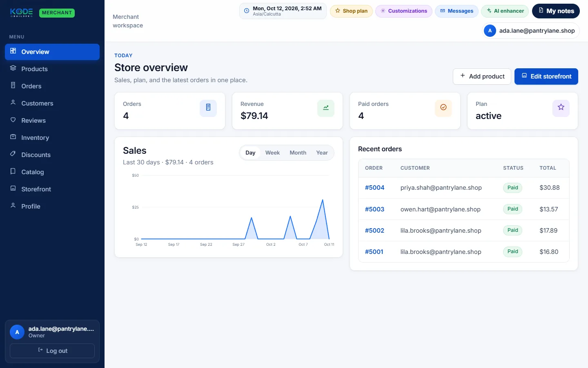This screenshot has height=368, width=588.
Task: Switch sales chart to Year
Action: [x=322, y=153]
